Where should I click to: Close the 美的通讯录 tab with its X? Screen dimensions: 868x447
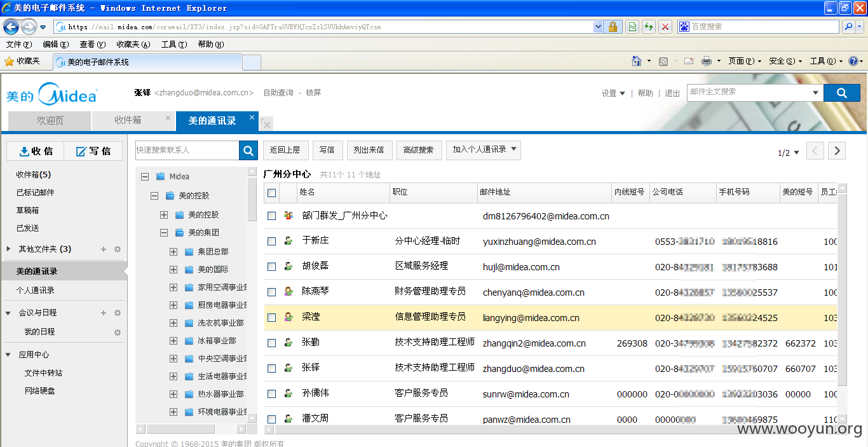[x=252, y=118]
